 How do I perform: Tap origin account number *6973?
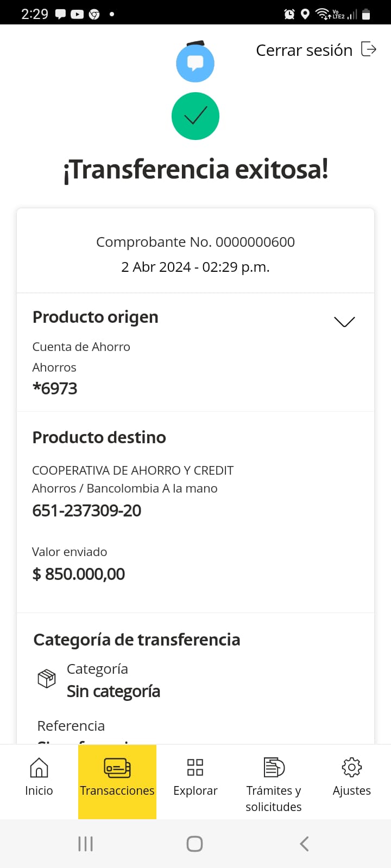point(55,388)
